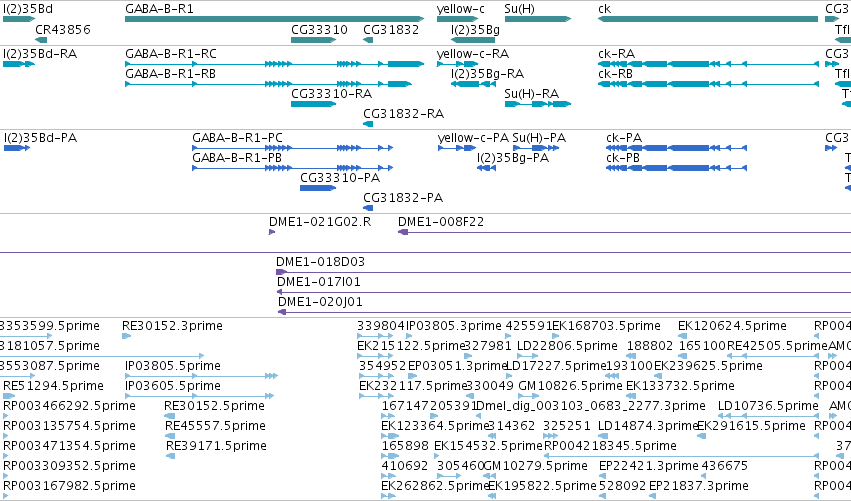Image resolution: width=851 pixels, height=501 pixels.
Task: Click the l(2)35Bd-PA protein label
Action: coord(40,138)
